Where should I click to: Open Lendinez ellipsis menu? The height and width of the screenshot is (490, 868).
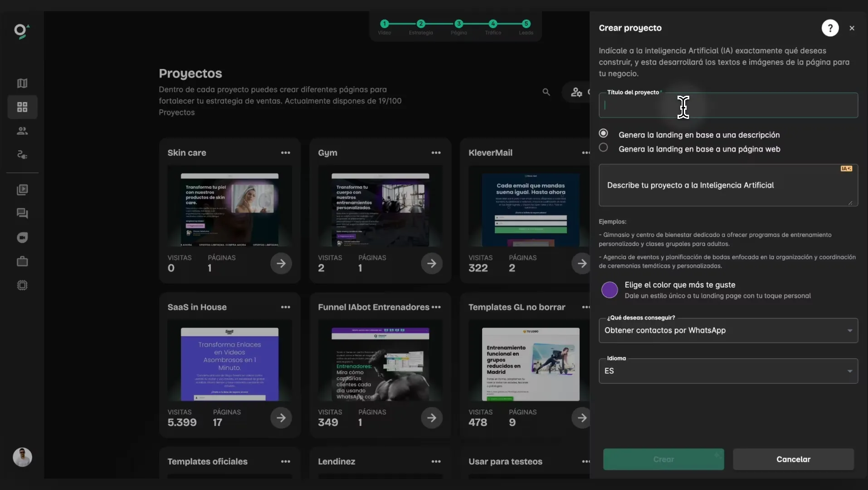[x=436, y=461]
